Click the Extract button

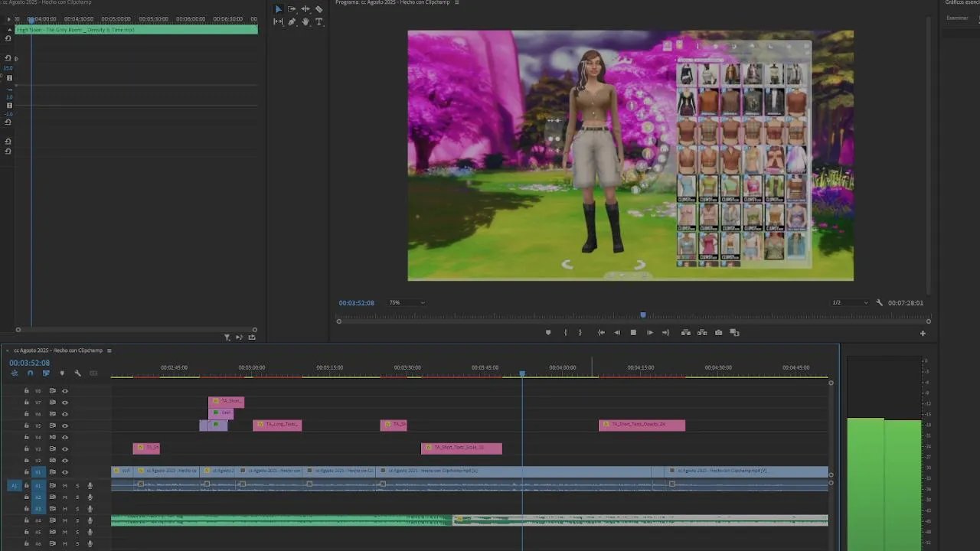coord(702,333)
